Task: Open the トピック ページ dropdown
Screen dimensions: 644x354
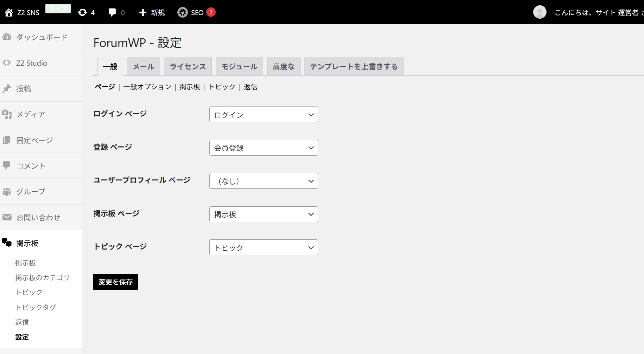Action: pyautogui.click(x=263, y=247)
